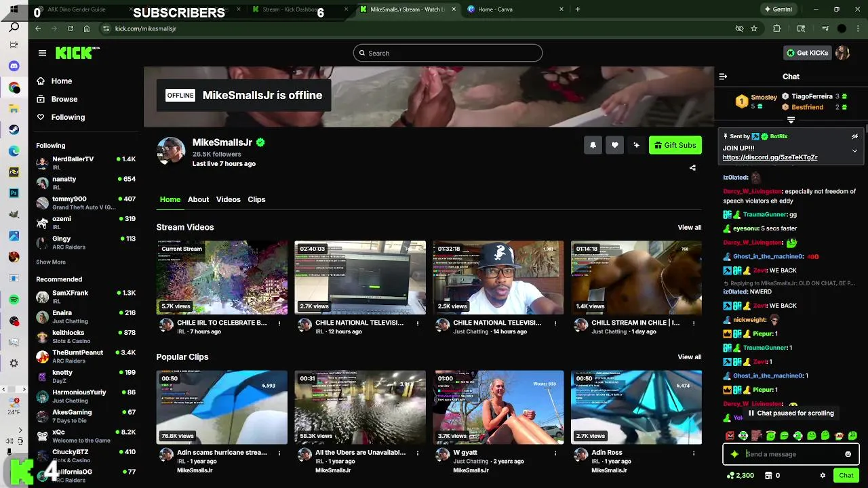Hide the pinned BotRix message
Screen dimensions: 868x488
(854, 136)
